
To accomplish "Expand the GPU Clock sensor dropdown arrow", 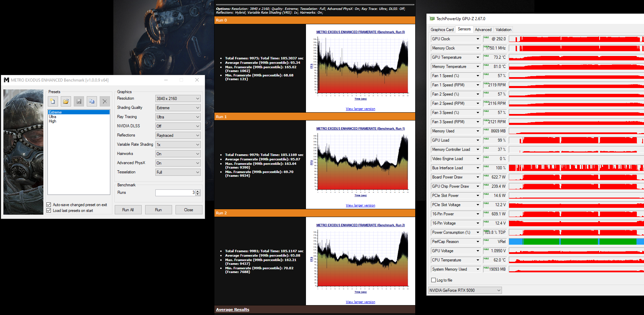I will click(478, 39).
